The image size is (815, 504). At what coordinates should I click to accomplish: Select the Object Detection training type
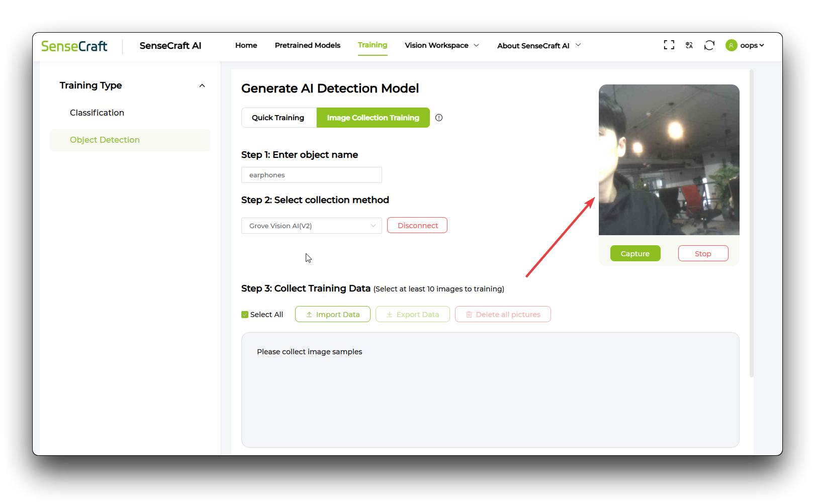[105, 140]
